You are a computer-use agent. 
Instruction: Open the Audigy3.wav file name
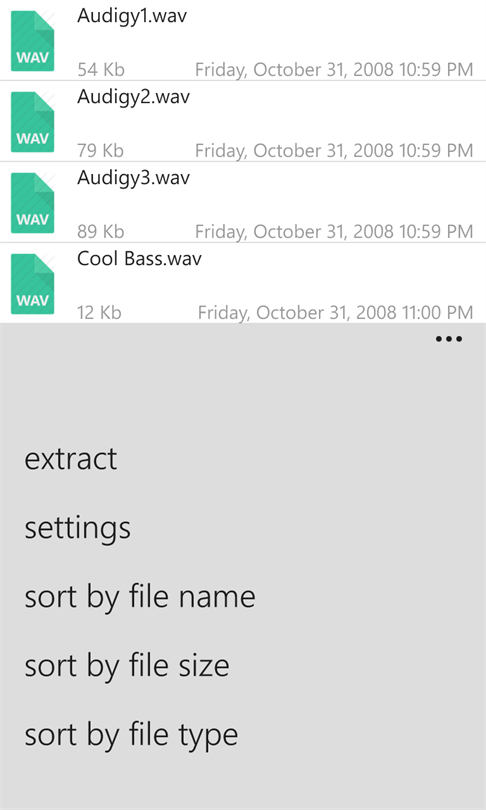click(133, 178)
